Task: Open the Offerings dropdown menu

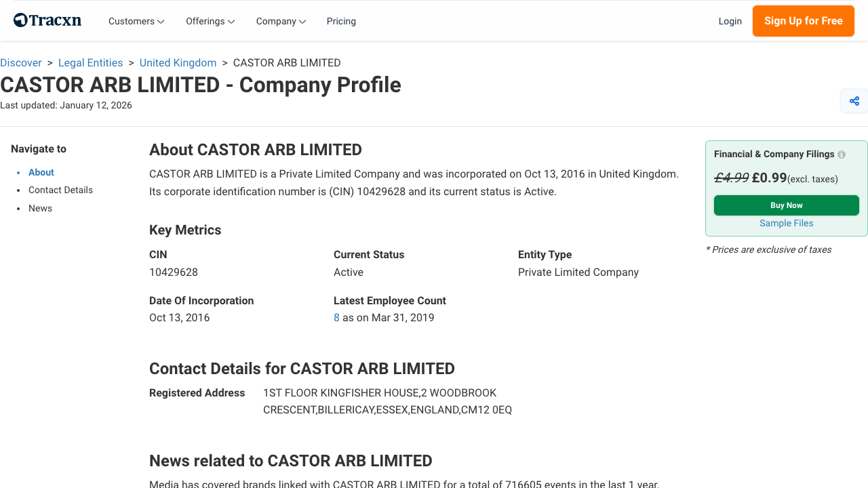Action: tap(210, 21)
